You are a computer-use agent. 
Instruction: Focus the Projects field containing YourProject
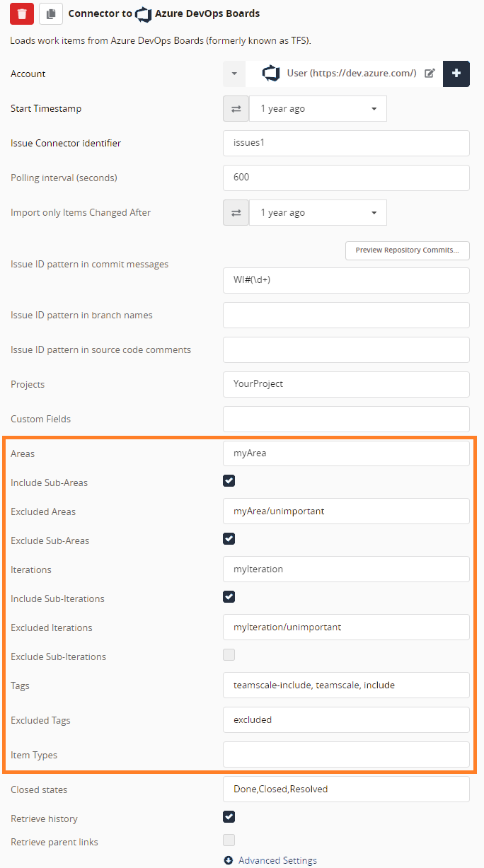coord(346,384)
